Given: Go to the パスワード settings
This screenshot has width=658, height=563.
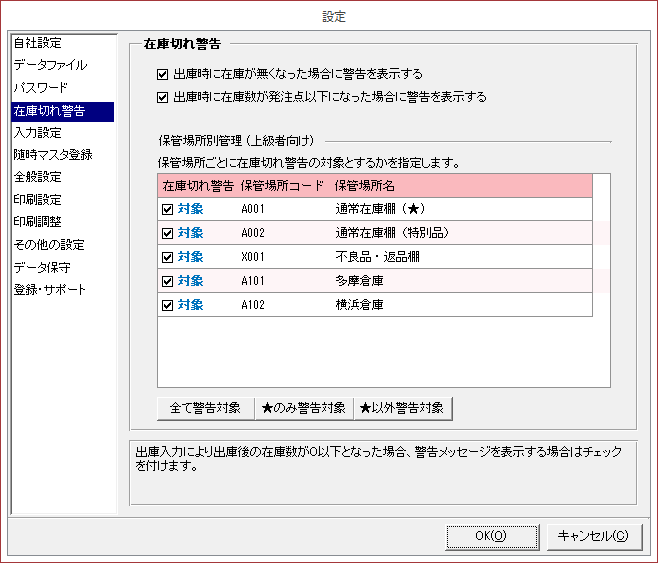Looking at the screenshot, I should tap(40, 88).
